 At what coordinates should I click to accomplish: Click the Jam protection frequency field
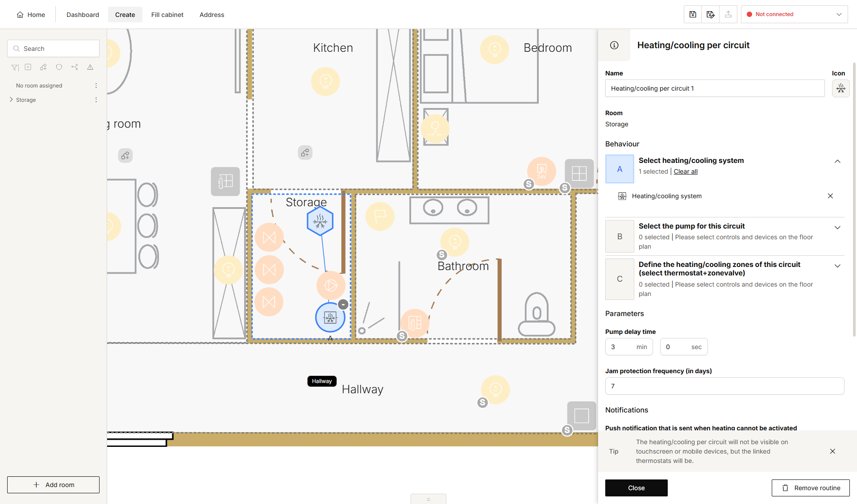click(724, 386)
